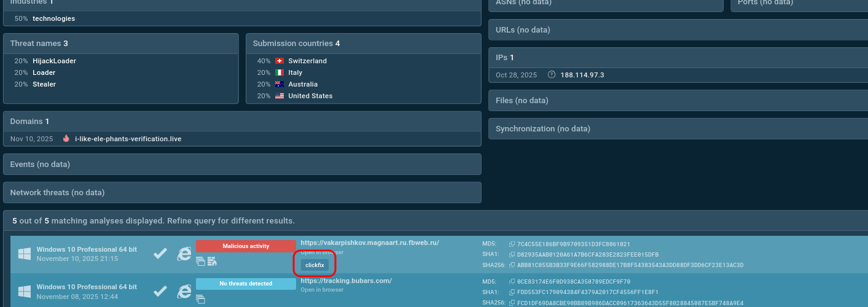The image size is (868, 307).
Task: Collapse the Domains 1 panel header
Action: 242,122
